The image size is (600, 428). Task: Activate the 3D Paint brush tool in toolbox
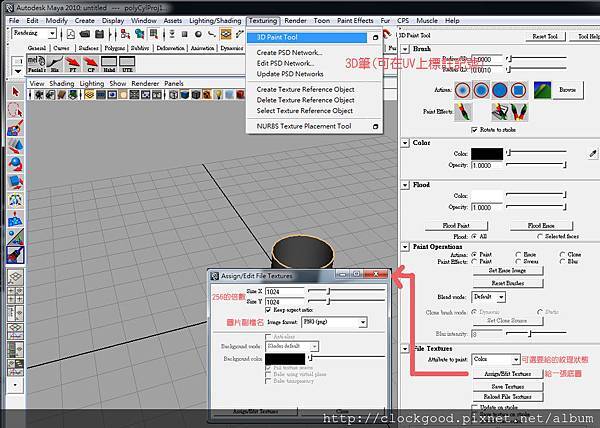pos(15,255)
